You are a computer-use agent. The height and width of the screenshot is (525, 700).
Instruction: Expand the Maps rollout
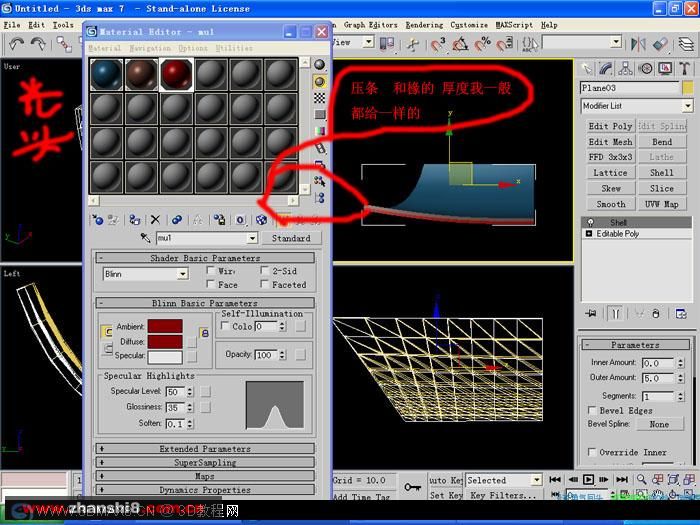click(x=205, y=476)
